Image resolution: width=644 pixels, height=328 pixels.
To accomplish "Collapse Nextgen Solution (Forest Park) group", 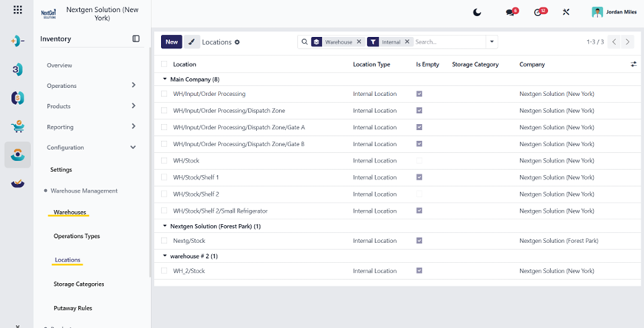I will (x=165, y=226).
